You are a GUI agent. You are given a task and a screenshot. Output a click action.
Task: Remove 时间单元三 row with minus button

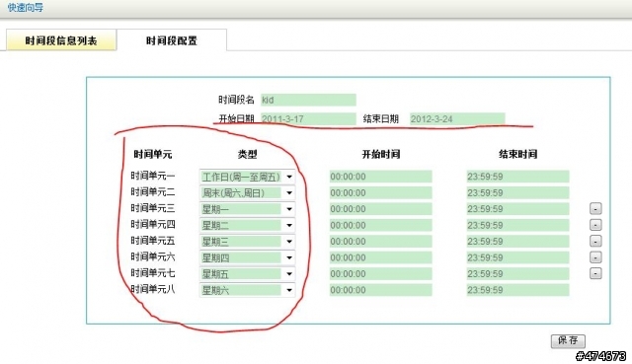(x=595, y=208)
